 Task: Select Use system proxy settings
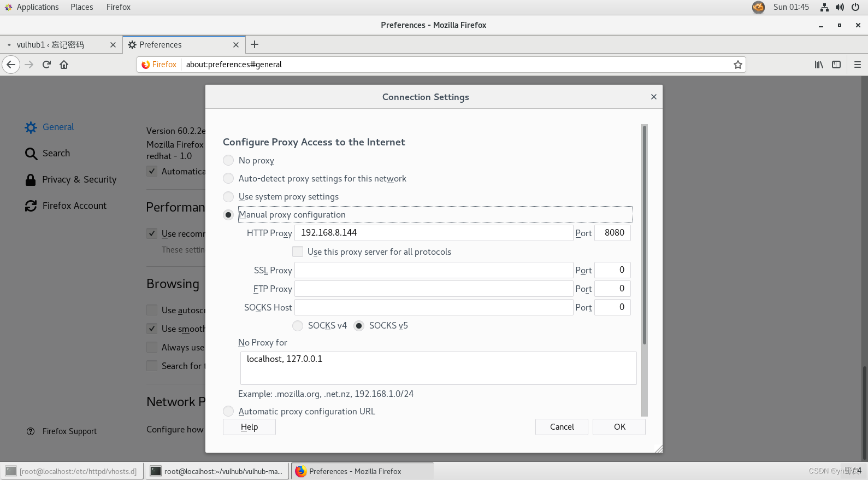pyautogui.click(x=228, y=196)
